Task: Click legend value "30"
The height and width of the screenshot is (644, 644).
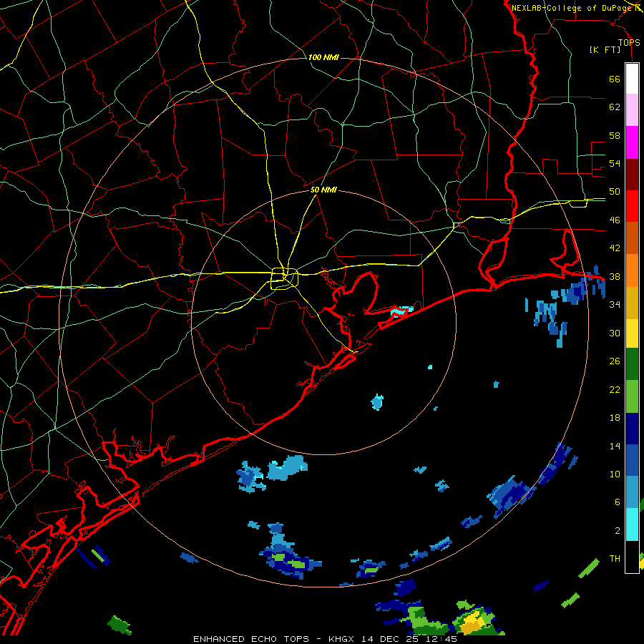Action: [615, 333]
